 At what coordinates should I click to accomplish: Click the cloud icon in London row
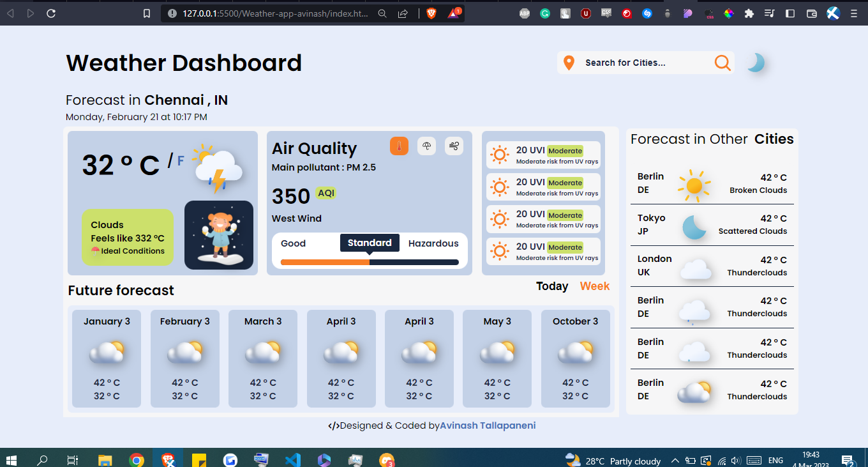(696, 269)
